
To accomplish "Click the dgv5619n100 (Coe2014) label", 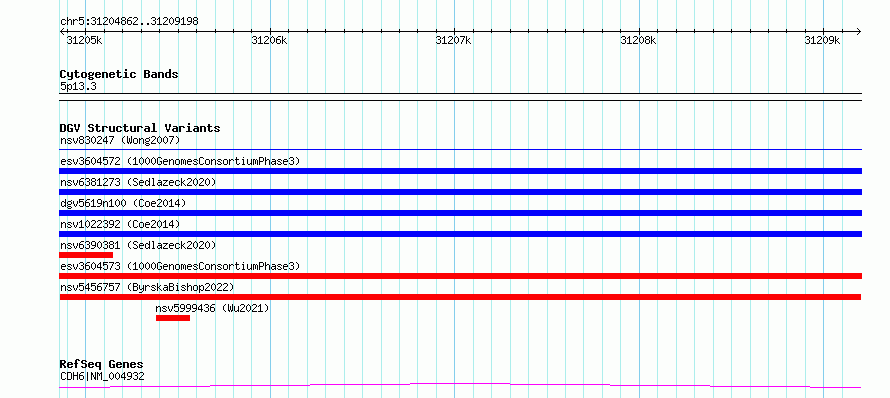I will point(123,203).
